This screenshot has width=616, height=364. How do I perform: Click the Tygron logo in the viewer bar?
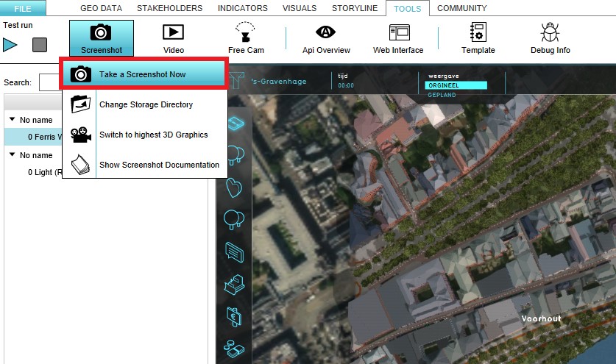236,80
